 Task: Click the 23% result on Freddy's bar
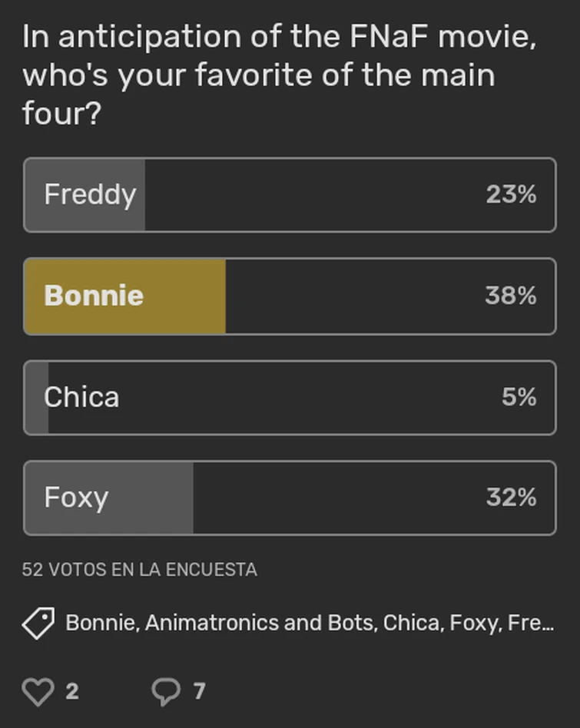510,194
